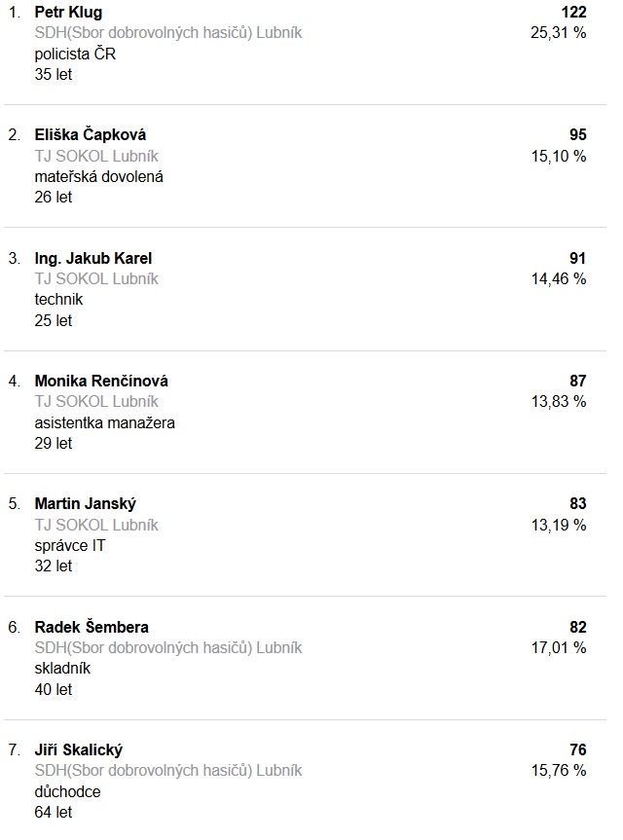
Task: Click the 'správce IT' occupation text
Action: point(70,545)
